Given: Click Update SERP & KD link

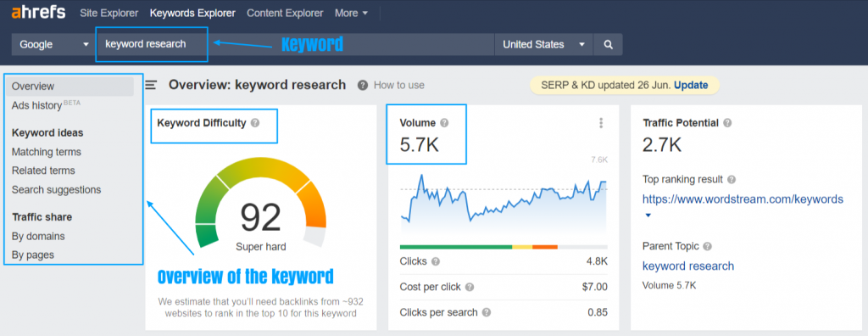Looking at the screenshot, I should click(691, 85).
